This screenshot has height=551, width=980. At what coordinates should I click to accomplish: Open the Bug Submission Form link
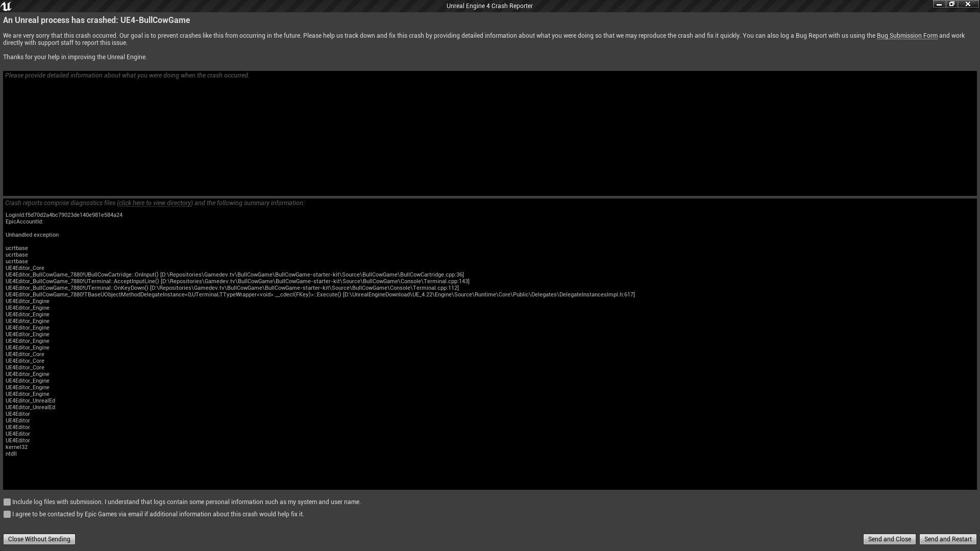coord(906,35)
